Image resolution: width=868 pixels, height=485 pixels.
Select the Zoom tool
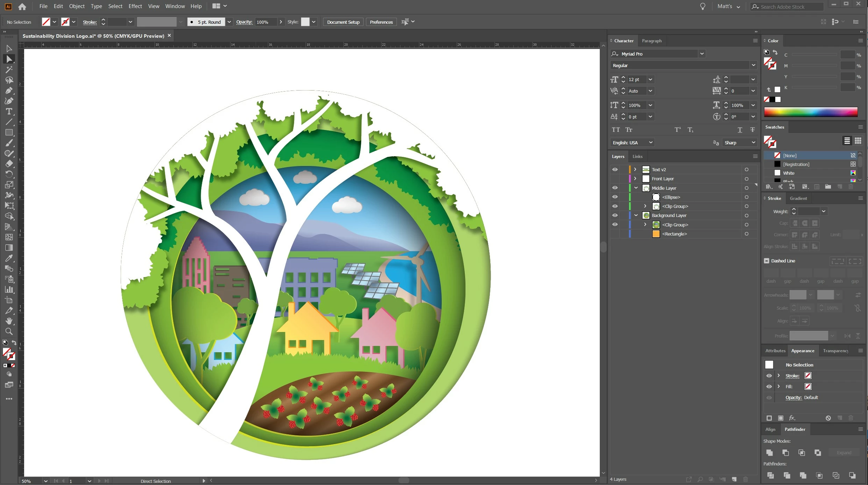click(9, 332)
